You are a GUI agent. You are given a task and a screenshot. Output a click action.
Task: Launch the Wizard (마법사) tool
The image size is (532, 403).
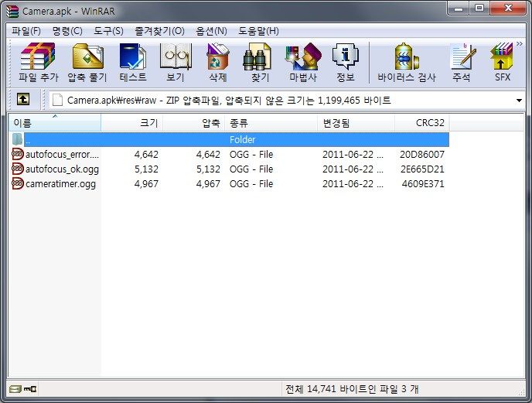(x=303, y=63)
